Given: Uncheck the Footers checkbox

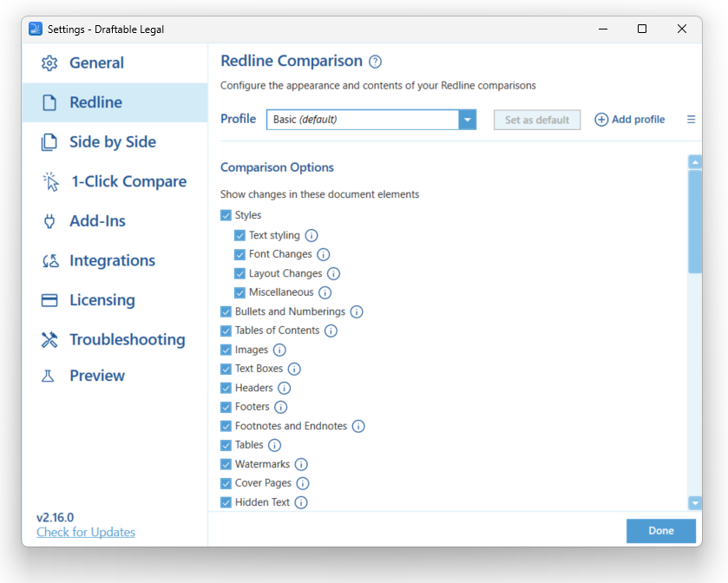Looking at the screenshot, I should click(x=226, y=407).
